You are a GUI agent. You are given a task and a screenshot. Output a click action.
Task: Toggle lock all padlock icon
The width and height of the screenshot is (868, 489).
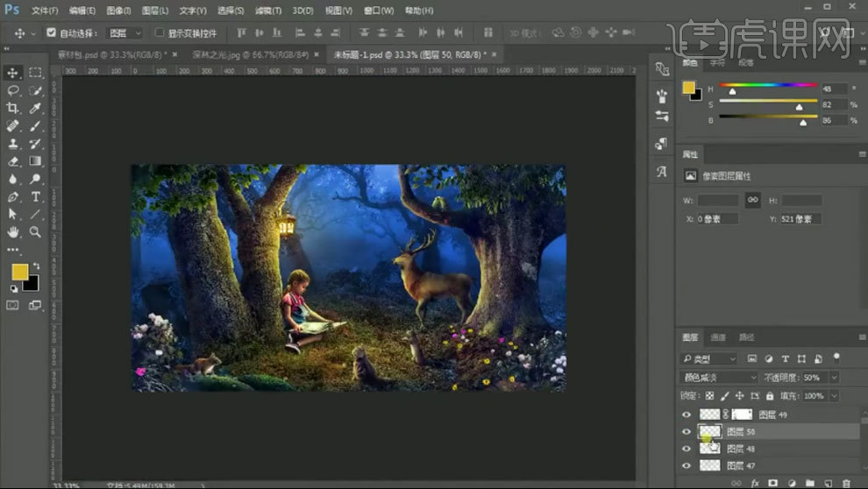coord(770,396)
